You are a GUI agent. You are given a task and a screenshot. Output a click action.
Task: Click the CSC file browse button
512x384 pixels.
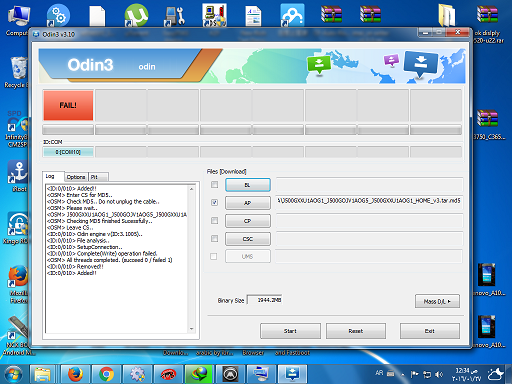pos(248,239)
